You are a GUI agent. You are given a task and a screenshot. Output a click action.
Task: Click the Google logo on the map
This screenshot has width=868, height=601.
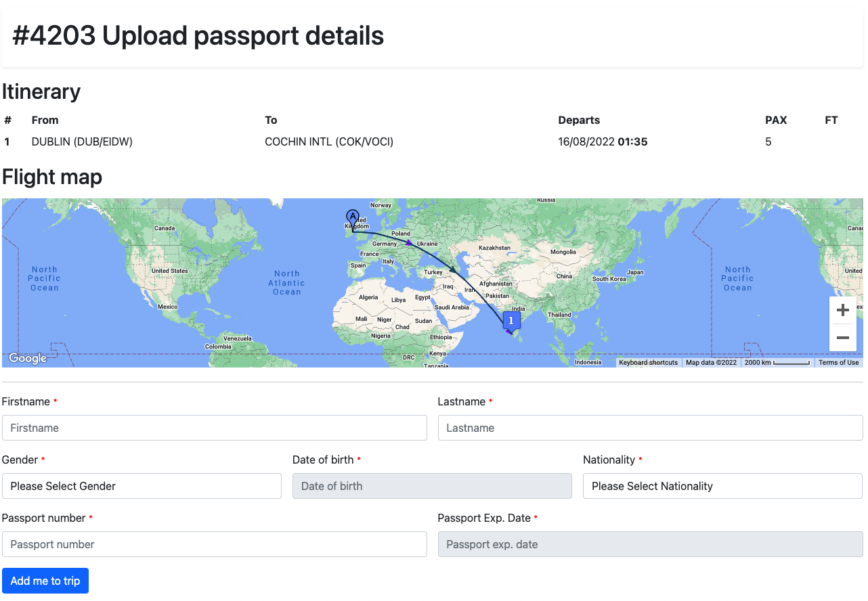[x=28, y=359]
